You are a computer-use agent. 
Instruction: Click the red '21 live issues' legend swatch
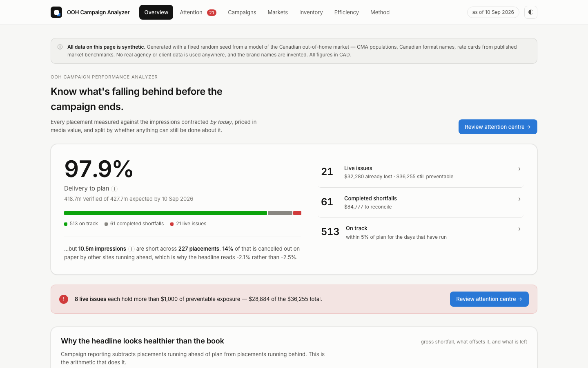[172, 224]
